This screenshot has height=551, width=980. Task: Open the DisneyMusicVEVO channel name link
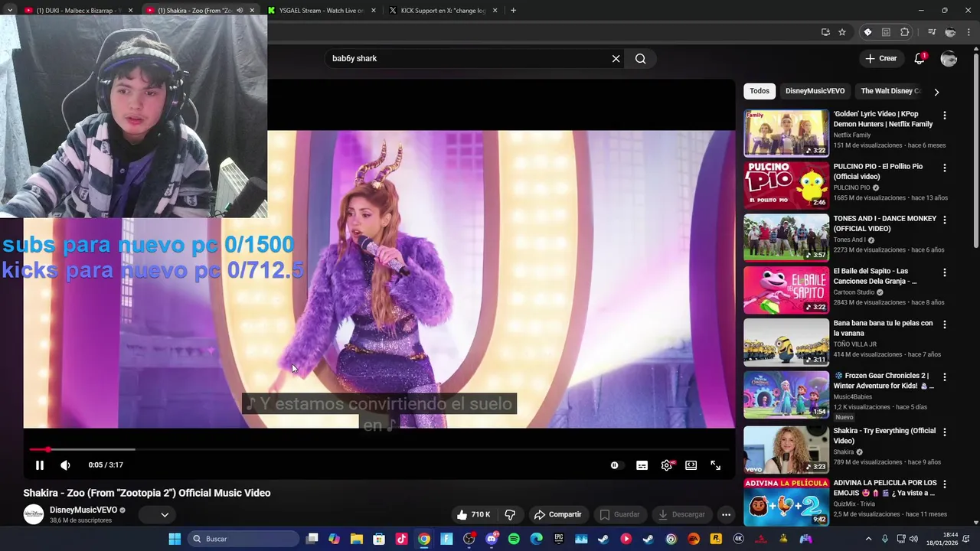[x=83, y=510]
